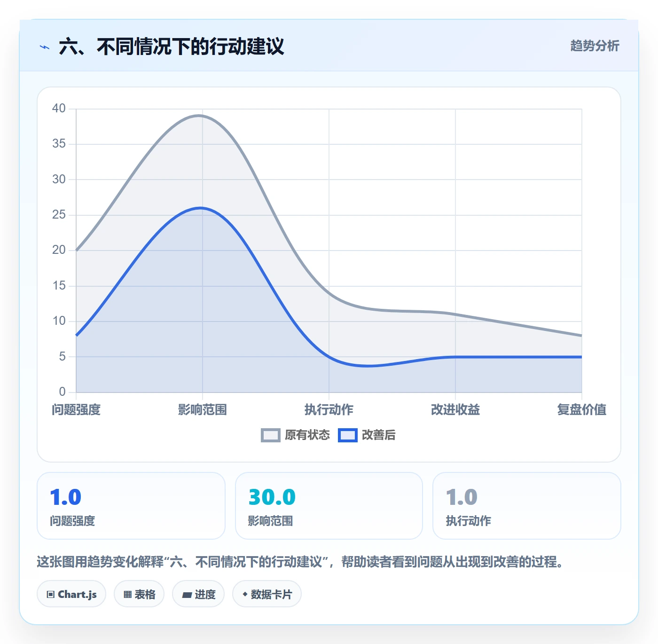The image size is (658, 644).
Task: Click the 执行动作 x-axis label
Action: click(x=329, y=410)
